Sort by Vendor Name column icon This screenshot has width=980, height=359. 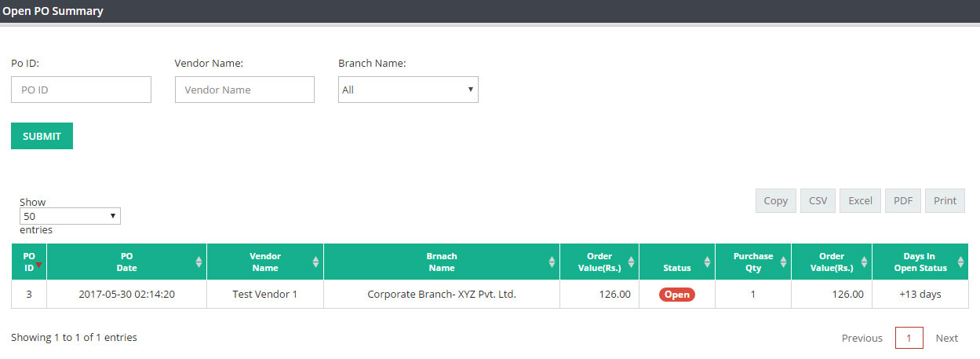315,262
